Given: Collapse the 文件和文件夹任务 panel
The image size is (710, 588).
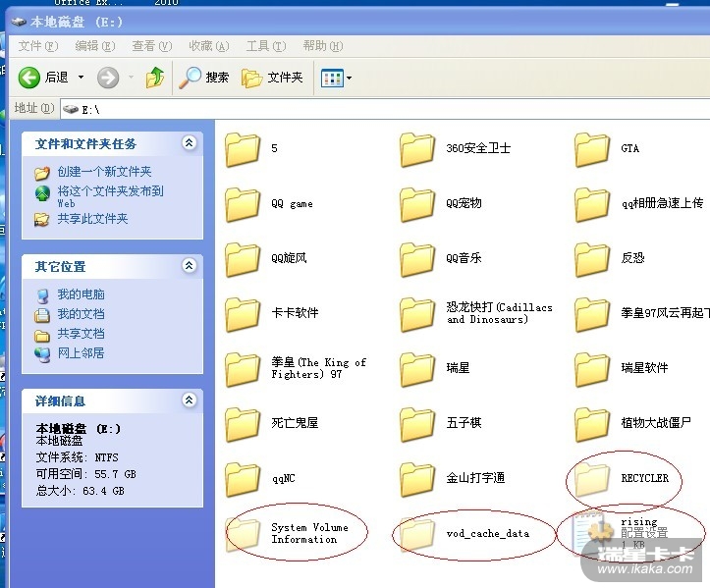Looking at the screenshot, I should point(189,143).
